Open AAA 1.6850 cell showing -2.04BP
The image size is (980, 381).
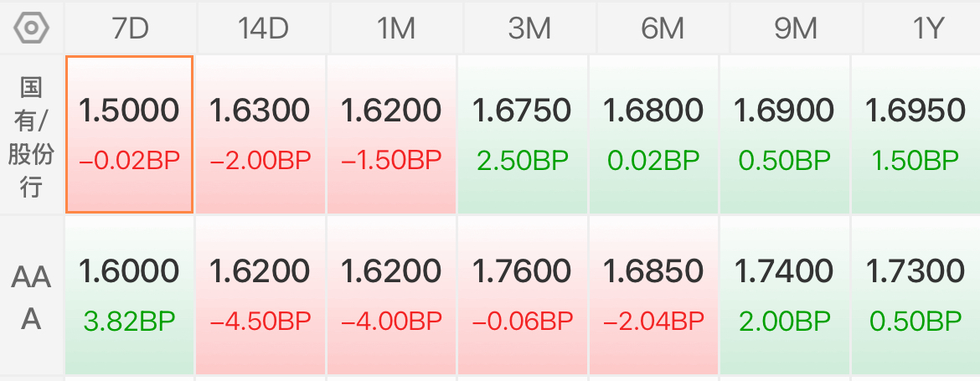[653, 295]
